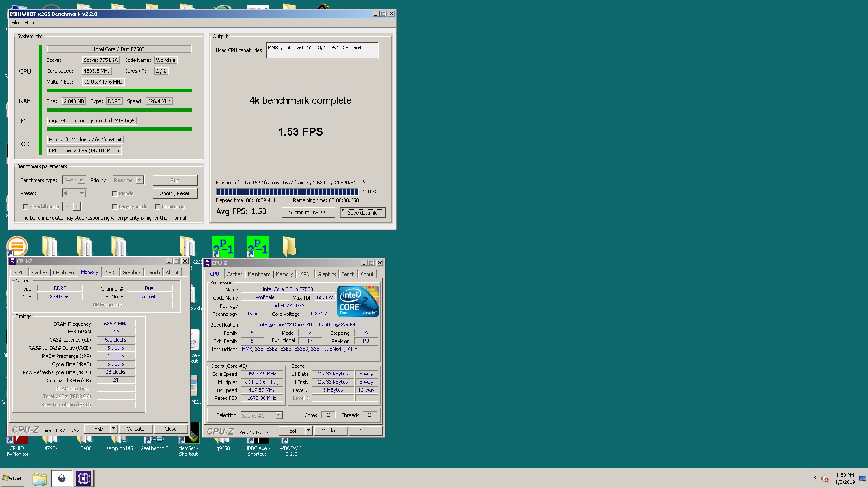Open the Socket #1 Selection dropdown

pyautogui.click(x=262, y=415)
